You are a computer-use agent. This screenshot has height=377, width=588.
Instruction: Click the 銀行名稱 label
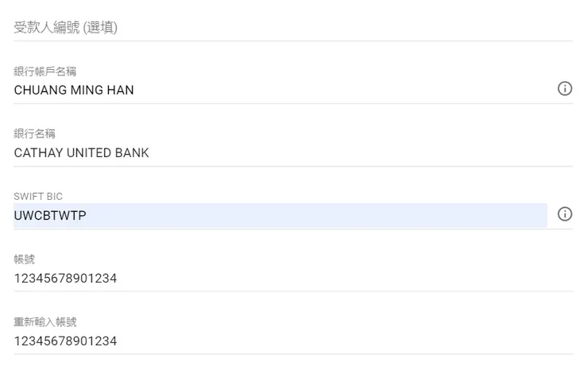[x=35, y=134]
